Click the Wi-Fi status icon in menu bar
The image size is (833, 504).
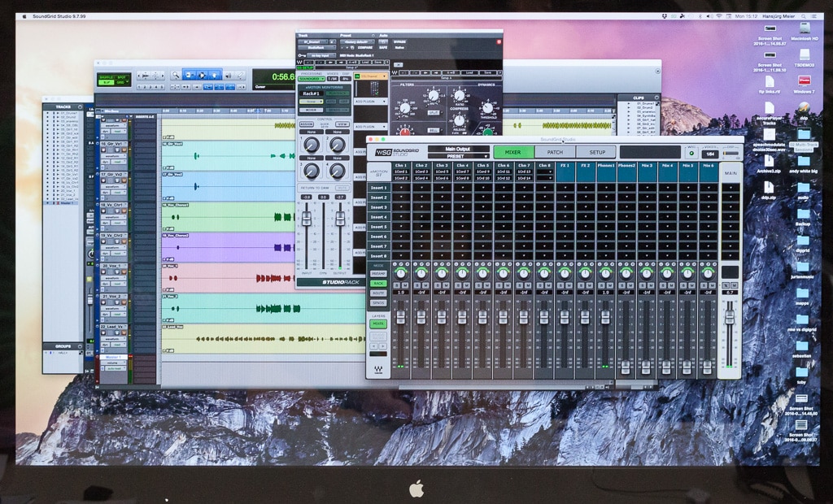[x=718, y=15]
